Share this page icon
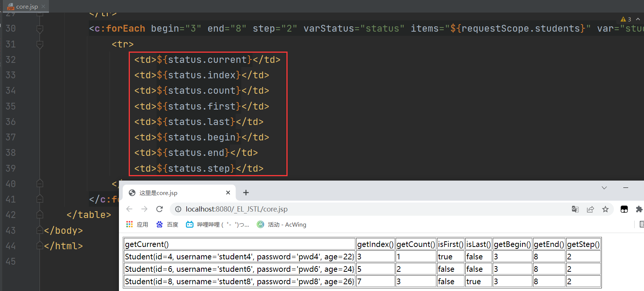The width and height of the screenshot is (644, 291). pyautogui.click(x=590, y=209)
